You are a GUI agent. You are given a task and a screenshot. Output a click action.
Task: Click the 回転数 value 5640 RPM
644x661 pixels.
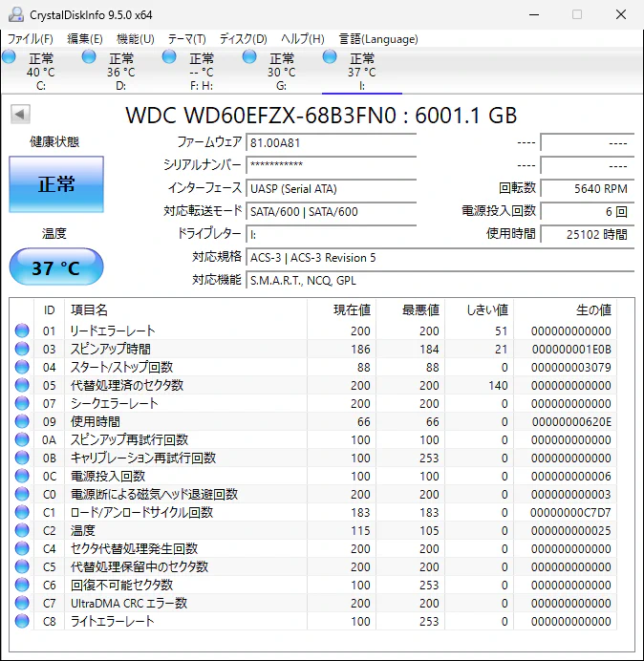[x=588, y=188]
